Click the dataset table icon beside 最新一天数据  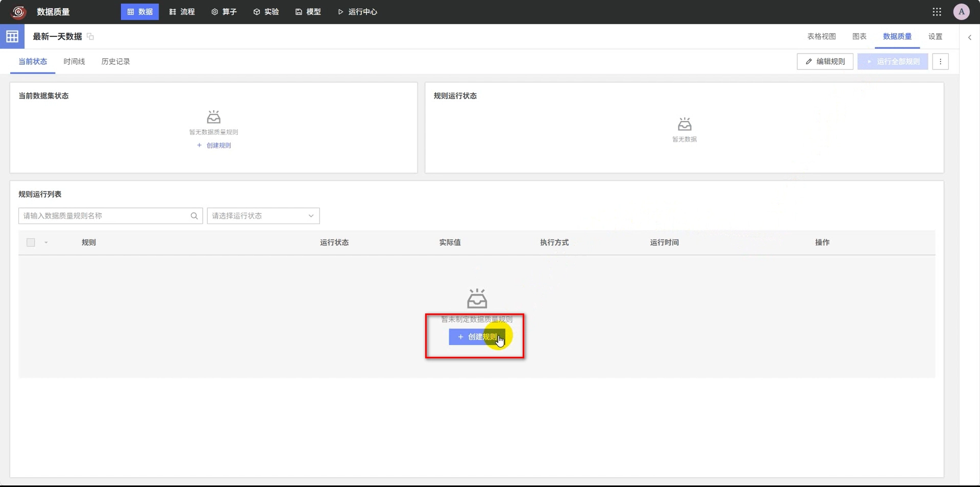(x=12, y=36)
